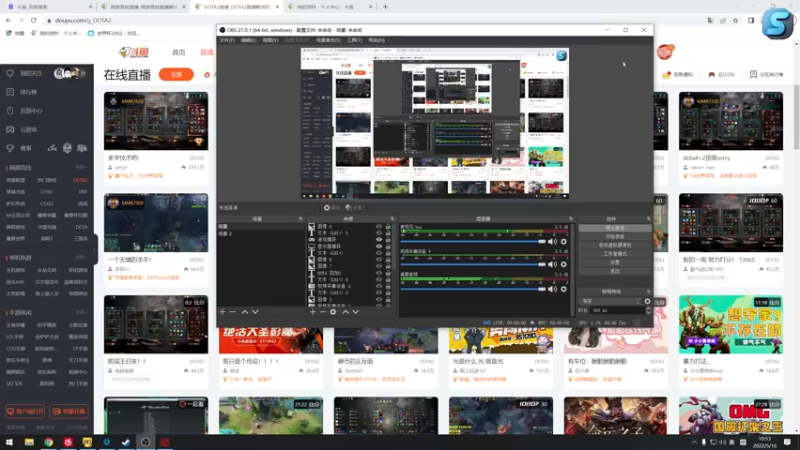Open OBS 文件(F) menu
800x450 pixels.
coord(227,40)
